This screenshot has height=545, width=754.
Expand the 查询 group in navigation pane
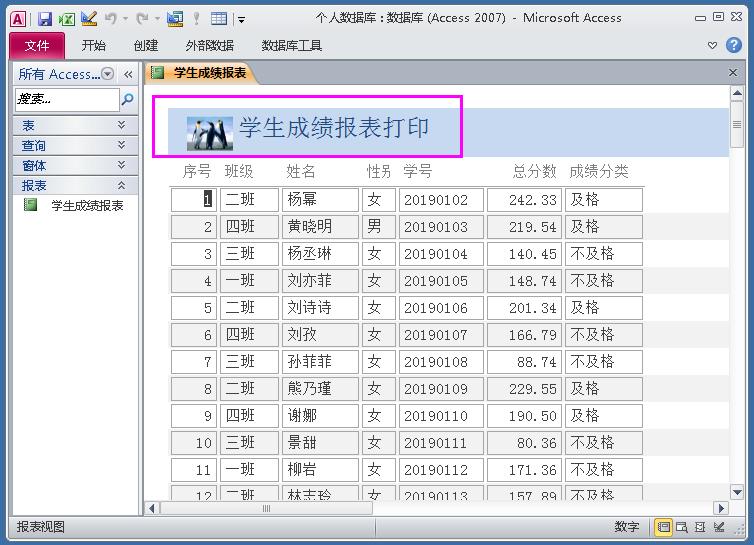[75, 145]
